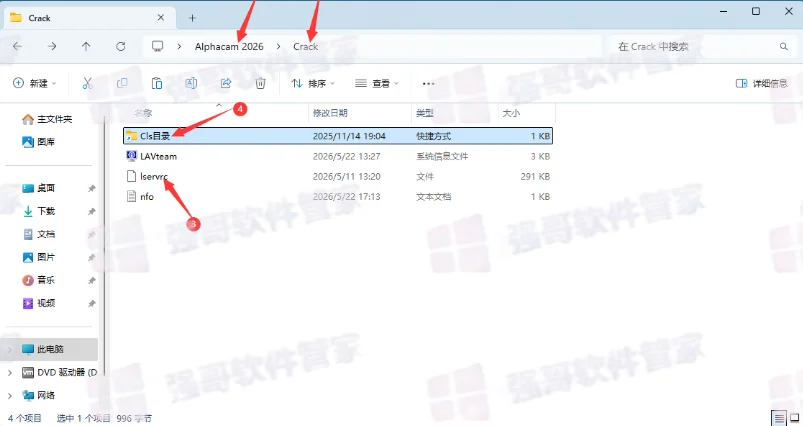803x426 pixels.
Task: Click the PC monitor icon in address bar
Action: click(x=157, y=47)
